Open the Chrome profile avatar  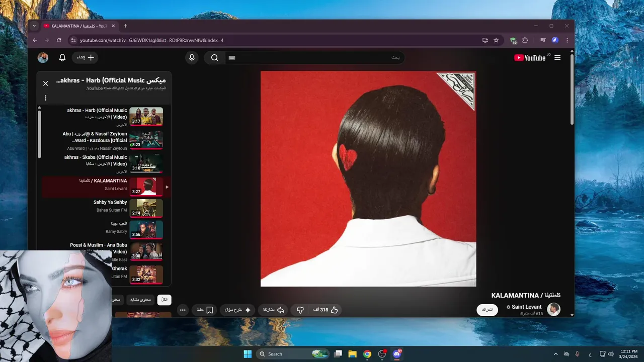tap(555, 40)
